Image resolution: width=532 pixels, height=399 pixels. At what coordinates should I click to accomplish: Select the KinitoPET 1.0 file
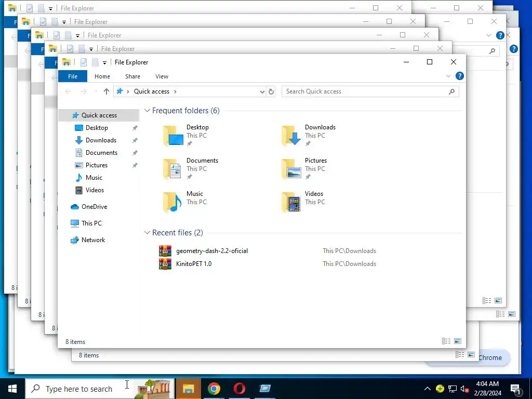194,264
